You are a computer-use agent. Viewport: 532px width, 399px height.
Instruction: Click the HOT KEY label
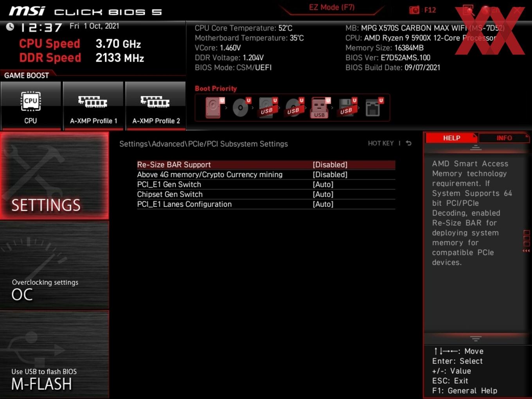pyautogui.click(x=381, y=143)
